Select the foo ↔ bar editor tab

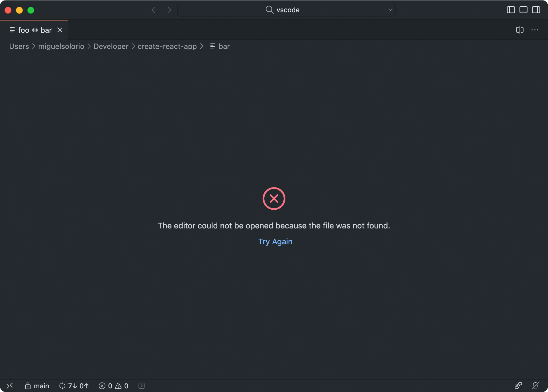(x=34, y=30)
